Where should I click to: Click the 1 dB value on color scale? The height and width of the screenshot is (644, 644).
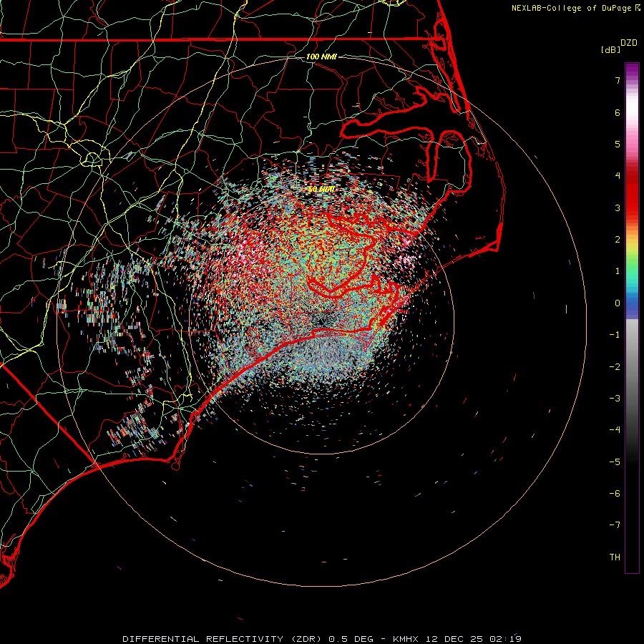point(618,271)
